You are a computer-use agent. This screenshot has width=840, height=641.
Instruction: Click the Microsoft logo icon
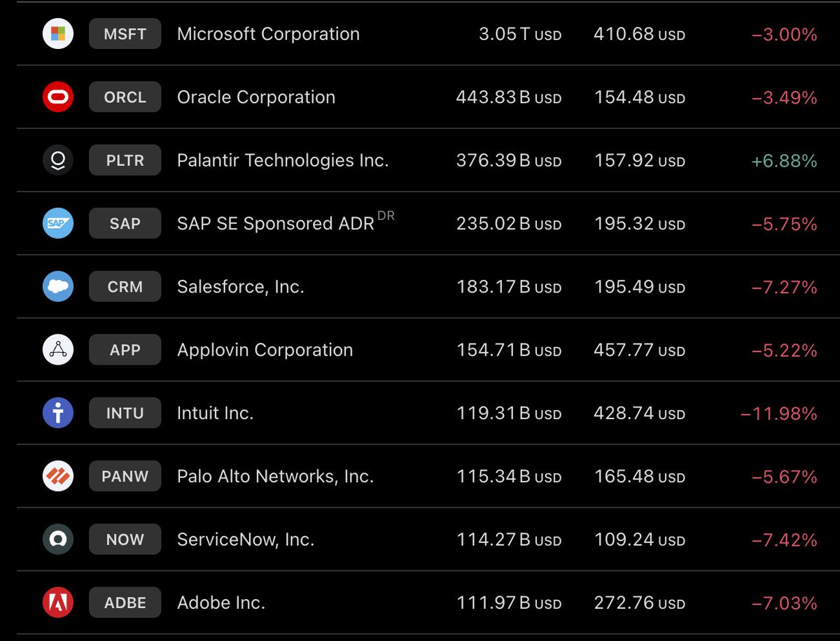pyautogui.click(x=58, y=34)
